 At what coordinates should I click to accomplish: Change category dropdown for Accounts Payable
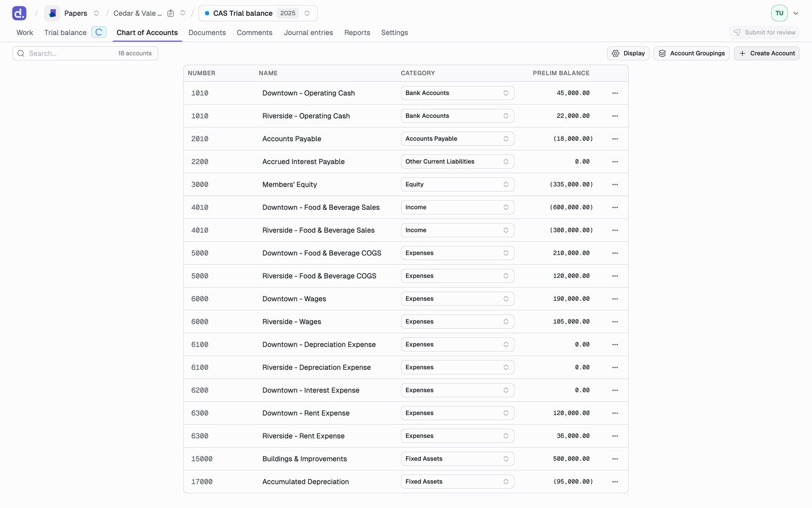(x=457, y=139)
